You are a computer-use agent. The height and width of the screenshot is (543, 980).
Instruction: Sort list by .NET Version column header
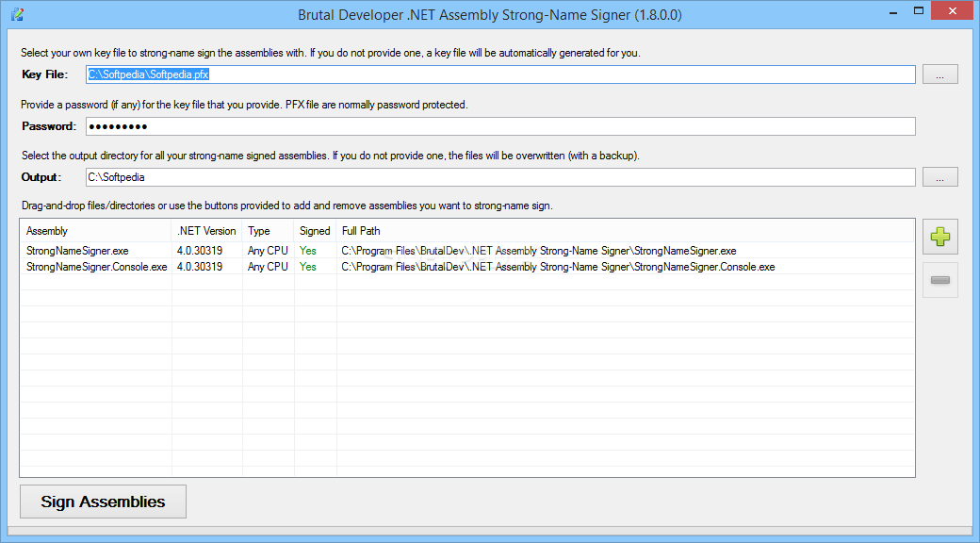207,231
